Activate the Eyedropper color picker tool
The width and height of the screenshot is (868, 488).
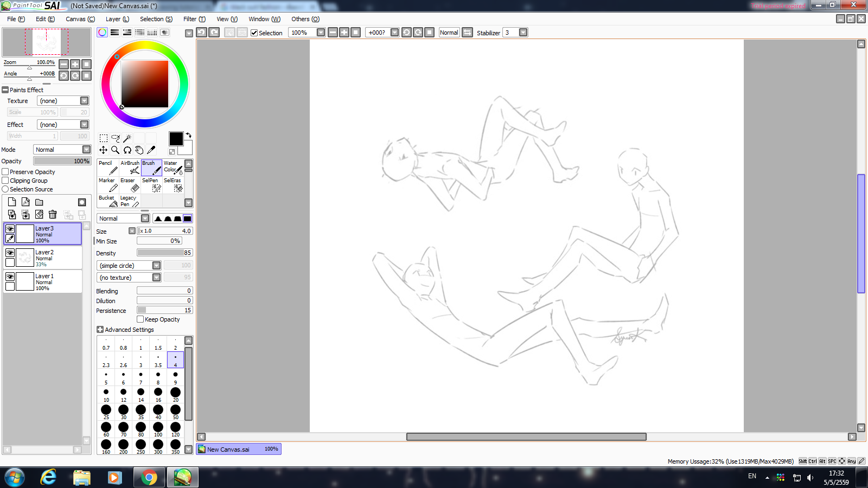(151, 150)
